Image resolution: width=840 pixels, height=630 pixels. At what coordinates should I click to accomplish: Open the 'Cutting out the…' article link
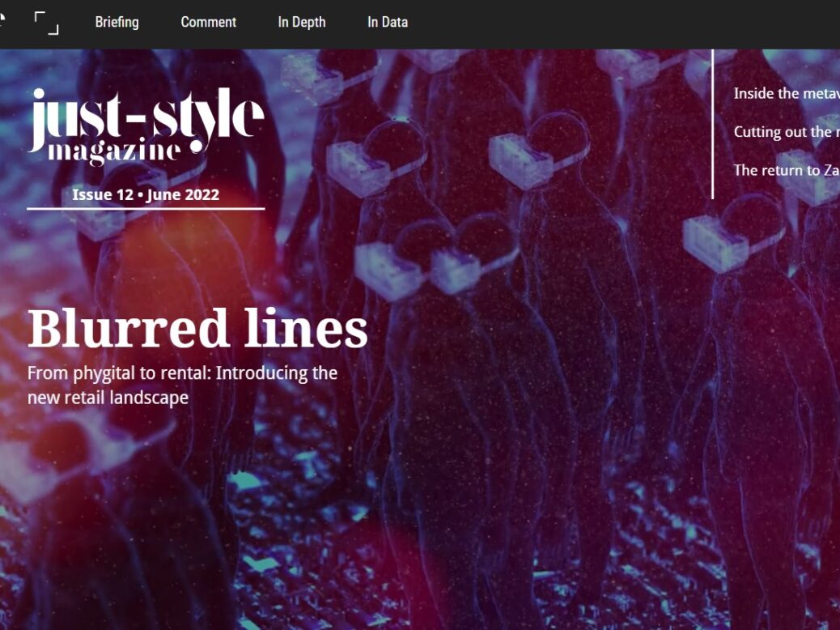(787, 132)
